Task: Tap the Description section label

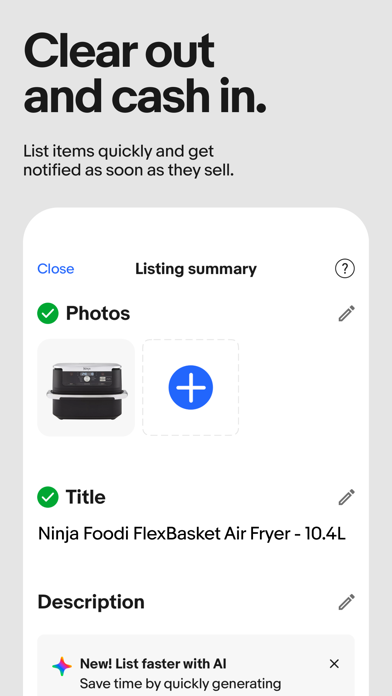Action: [91, 602]
